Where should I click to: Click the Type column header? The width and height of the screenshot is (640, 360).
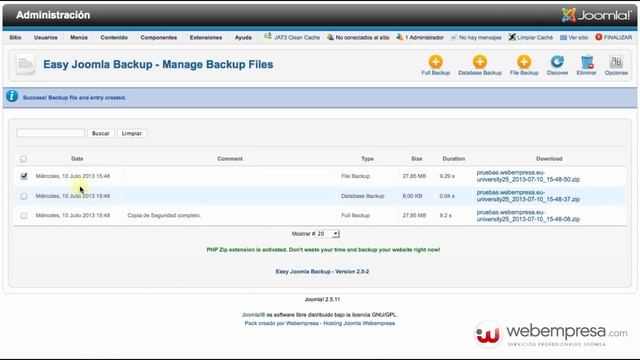[367, 159]
